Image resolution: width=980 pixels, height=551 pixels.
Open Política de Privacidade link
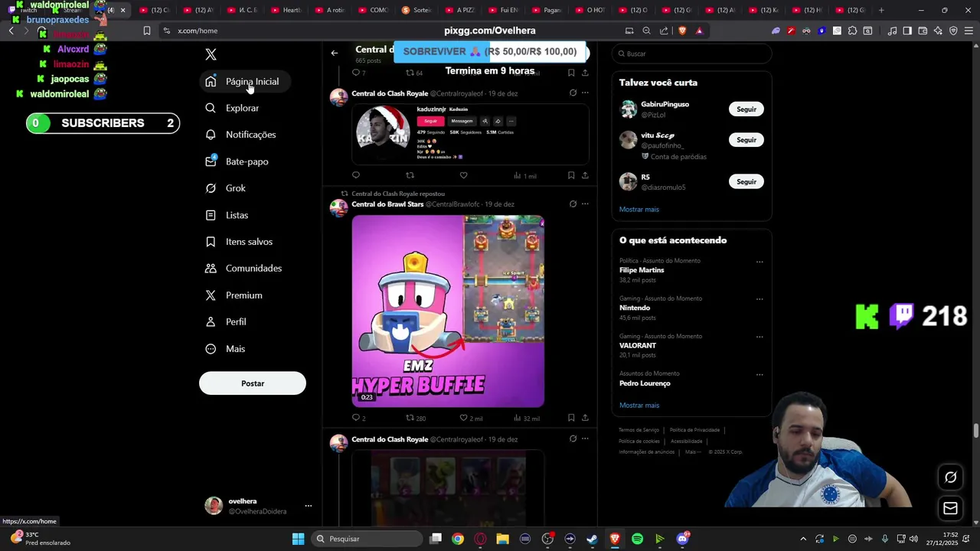tap(694, 430)
